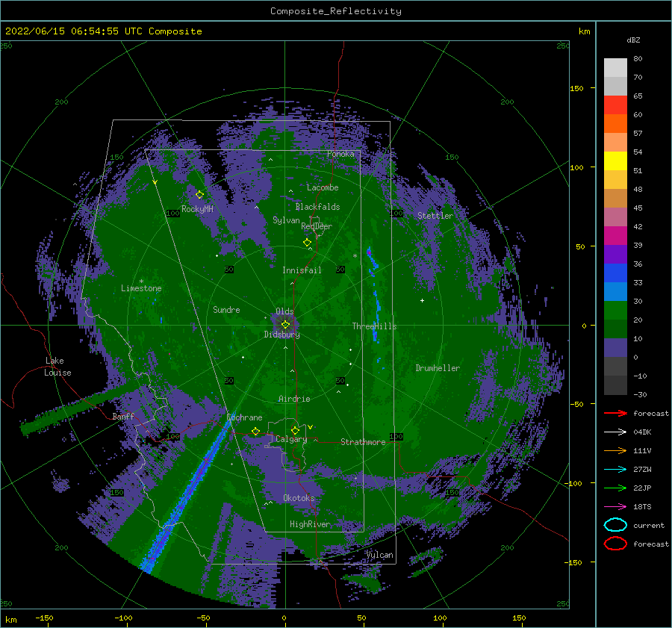Click the RedDeer city label

click(317, 226)
